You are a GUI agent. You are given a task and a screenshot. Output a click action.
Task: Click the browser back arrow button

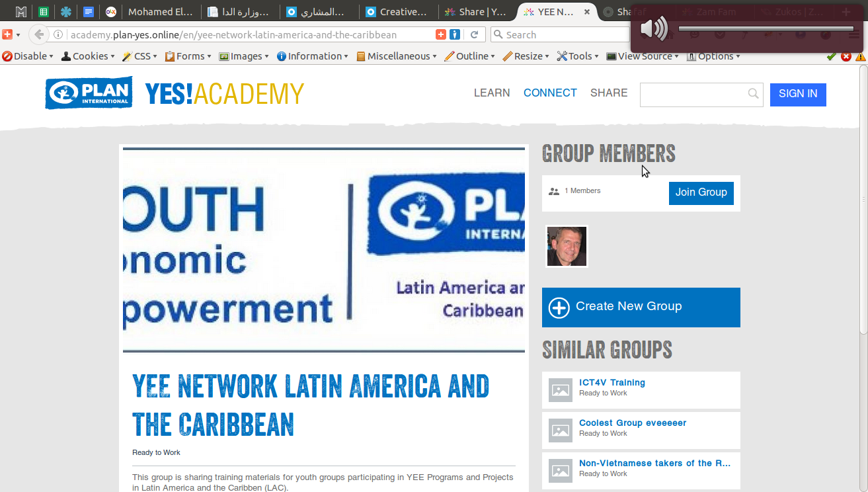click(x=39, y=34)
